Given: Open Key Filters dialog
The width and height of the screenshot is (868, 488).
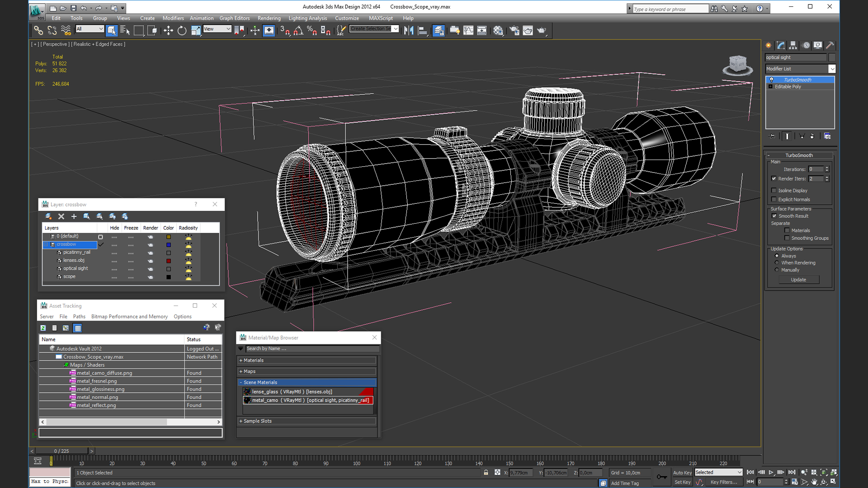Looking at the screenshot, I should 723,482.
